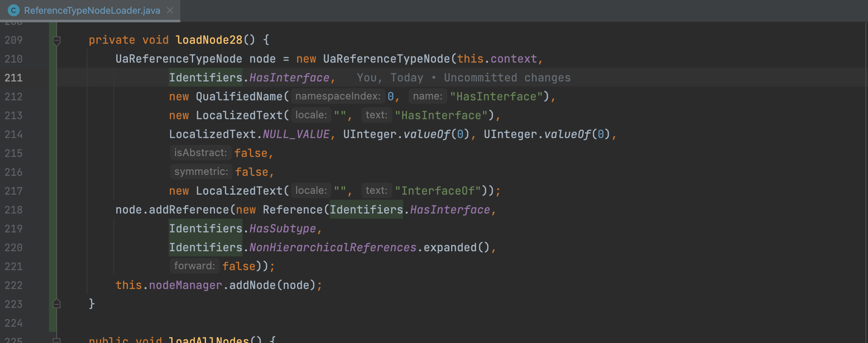
Task: Click the 'name:' parameter hint on line 212
Action: click(x=428, y=96)
